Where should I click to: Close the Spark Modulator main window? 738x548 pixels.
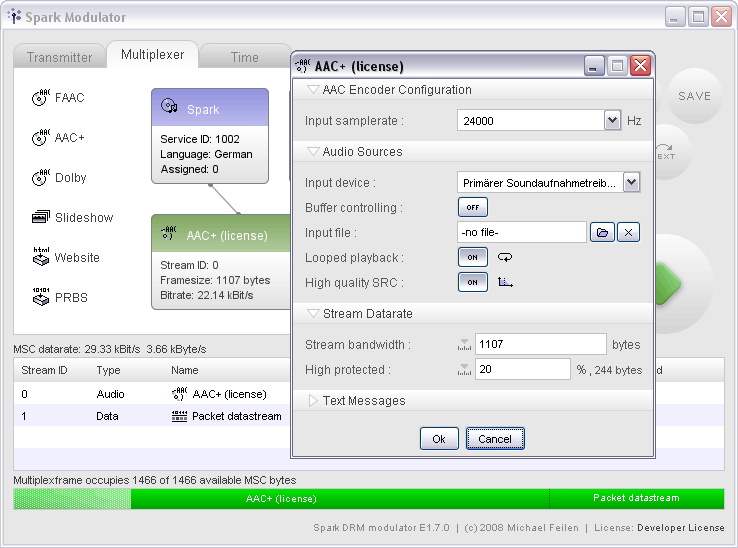click(722, 17)
